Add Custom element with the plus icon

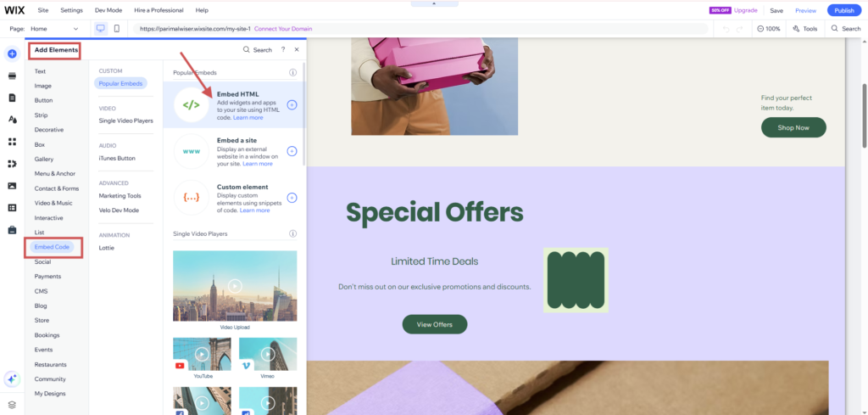(x=292, y=198)
